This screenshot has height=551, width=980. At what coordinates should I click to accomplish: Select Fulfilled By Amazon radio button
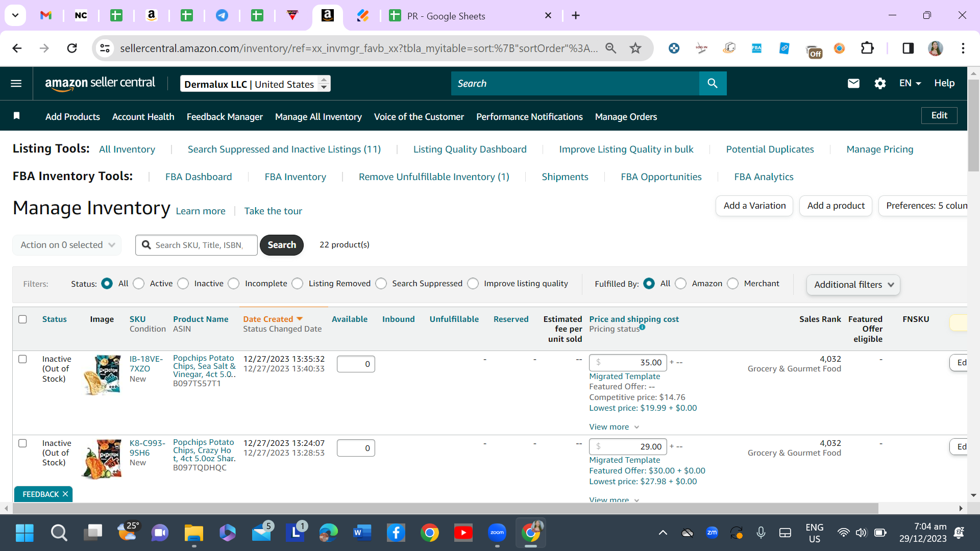coord(681,284)
